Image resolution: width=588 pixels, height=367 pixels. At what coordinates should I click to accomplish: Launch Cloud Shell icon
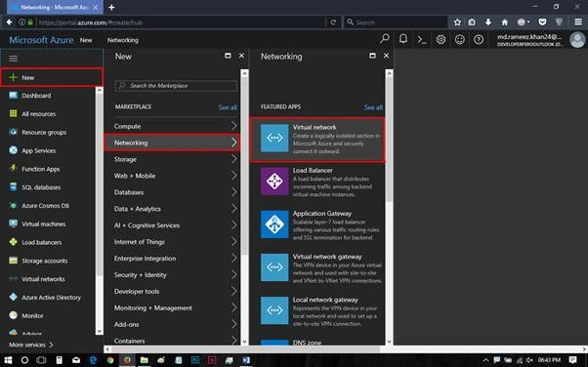[422, 39]
